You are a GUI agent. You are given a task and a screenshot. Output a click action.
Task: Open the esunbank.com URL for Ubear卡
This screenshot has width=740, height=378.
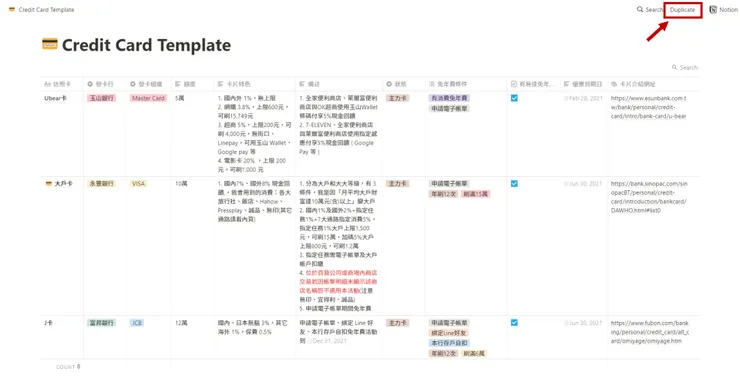pyautogui.click(x=648, y=107)
